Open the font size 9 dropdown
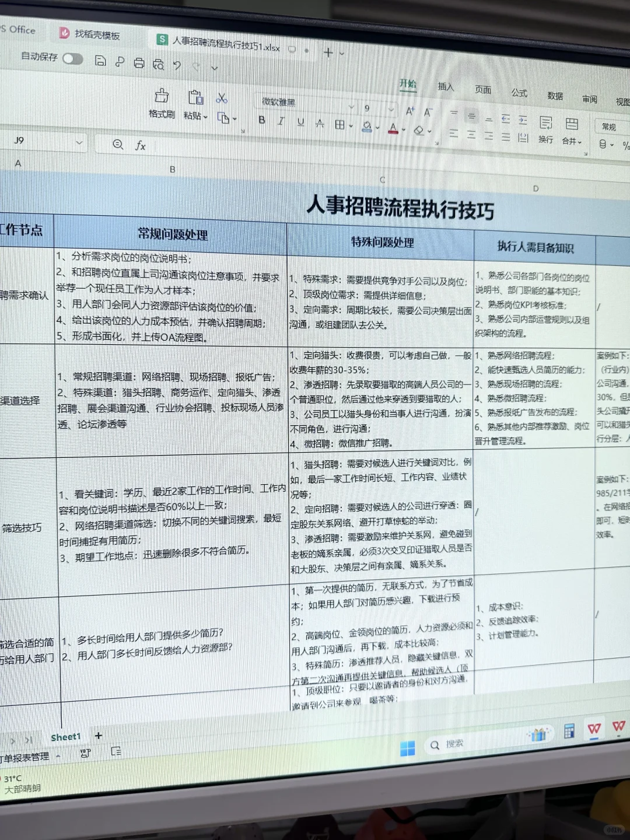This screenshot has width=630, height=840. (x=391, y=110)
